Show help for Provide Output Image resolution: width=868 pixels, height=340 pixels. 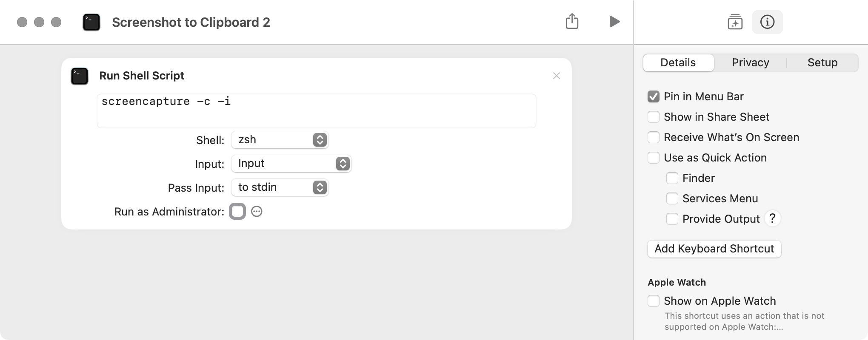(x=772, y=218)
